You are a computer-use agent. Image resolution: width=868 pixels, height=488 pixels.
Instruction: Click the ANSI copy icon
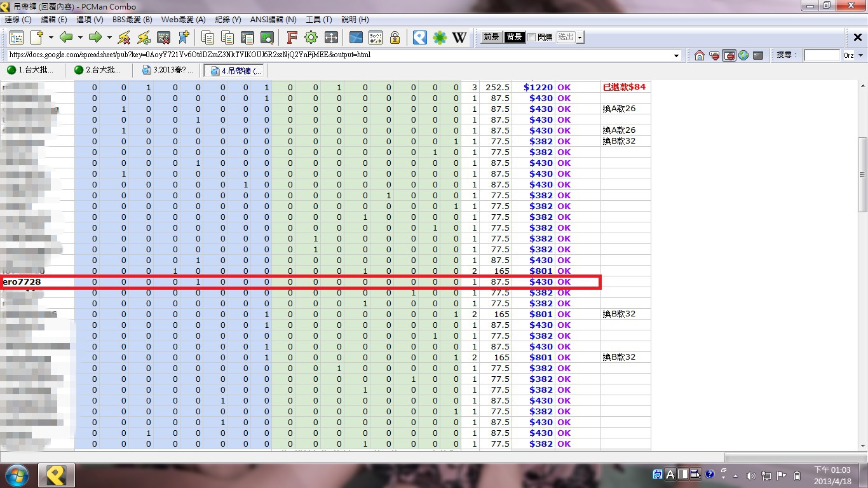tap(227, 37)
